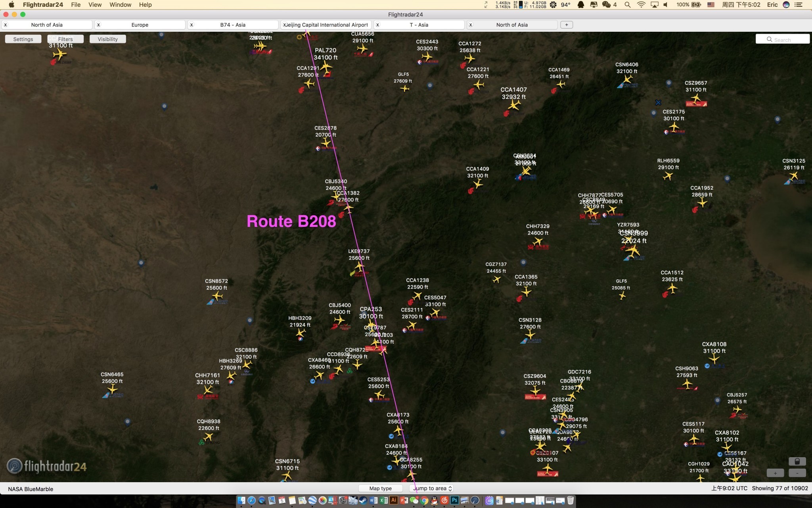Close the Europe tab
Viewport: 812px width, 508px height.
98,25
